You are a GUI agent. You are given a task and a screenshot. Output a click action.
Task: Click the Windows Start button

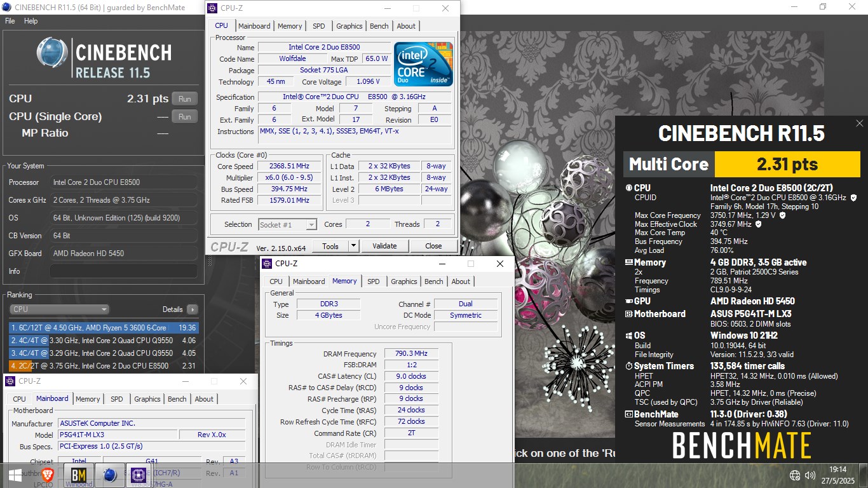tap(14, 475)
